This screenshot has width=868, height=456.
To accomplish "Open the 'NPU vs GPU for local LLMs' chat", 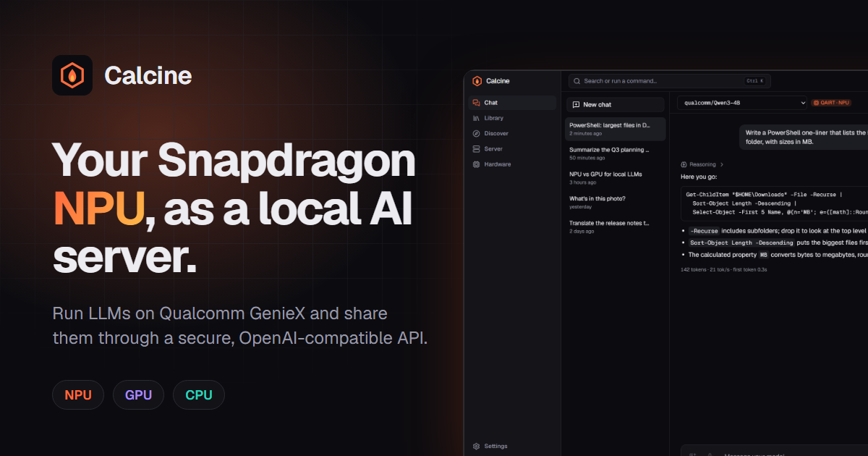I will [615, 178].
